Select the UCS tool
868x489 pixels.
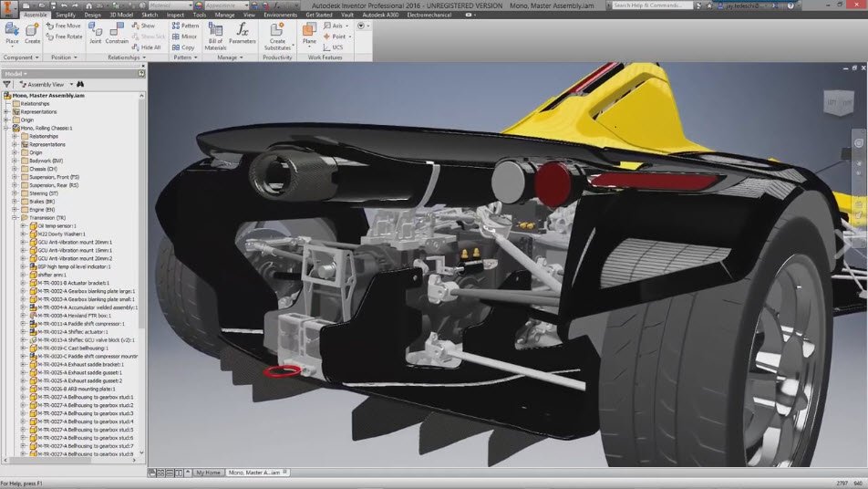click(334, 47)
